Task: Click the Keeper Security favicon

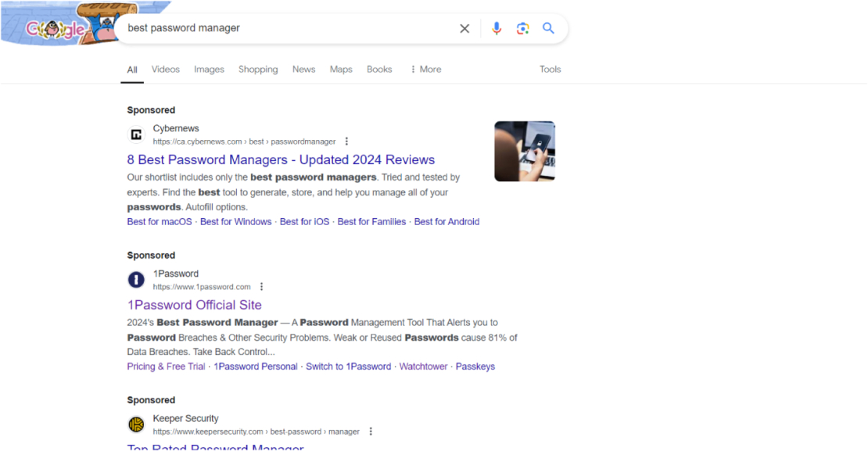Action: 136,424
